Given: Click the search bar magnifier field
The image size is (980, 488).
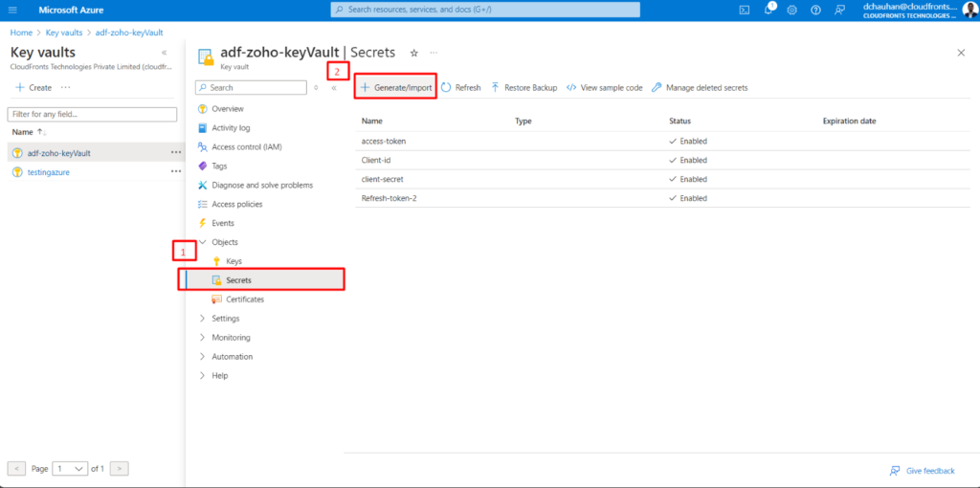Looking at the screenshot, I should coord(485,10).
